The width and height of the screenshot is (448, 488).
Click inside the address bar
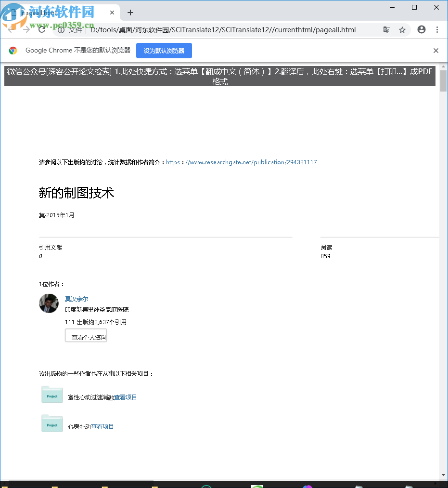[217, 29]
